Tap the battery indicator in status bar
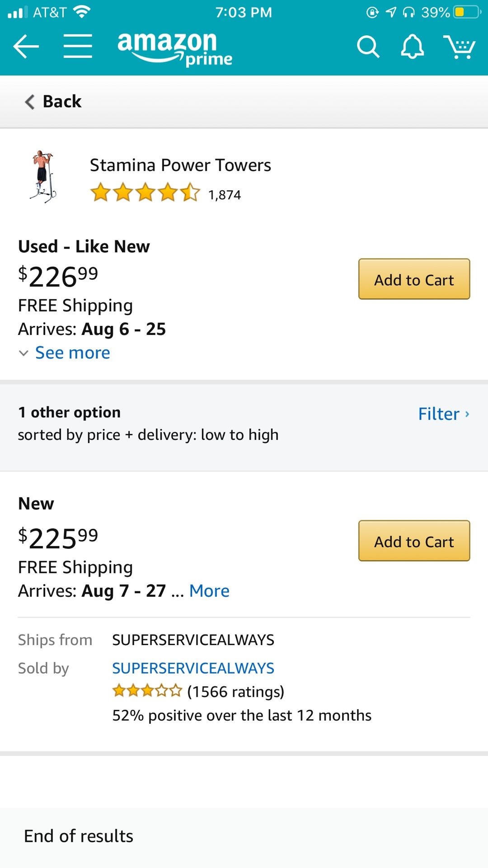Screen dimensions: 488x868 tap(467, 12)
